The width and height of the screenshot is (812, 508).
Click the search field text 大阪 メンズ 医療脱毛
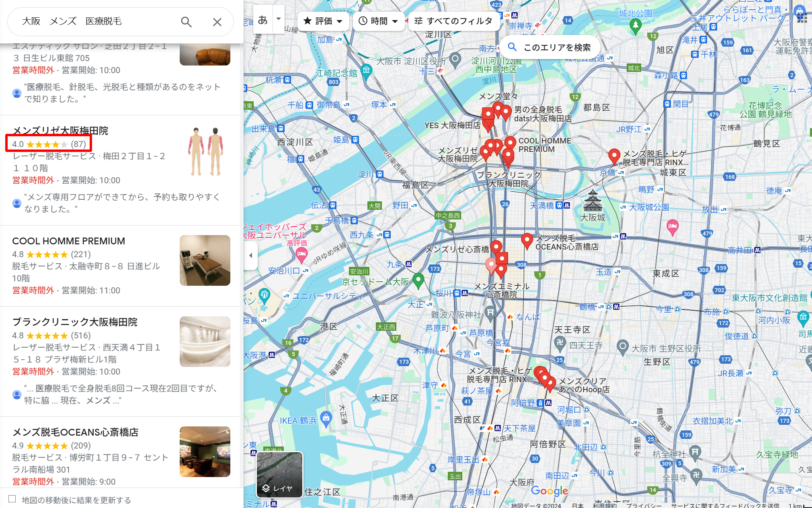pos(72,21)
